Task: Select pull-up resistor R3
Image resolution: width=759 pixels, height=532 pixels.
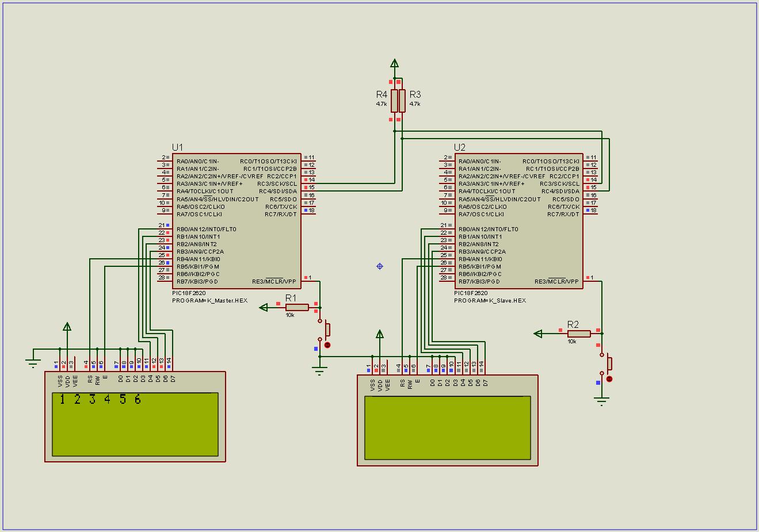Action: click(x=402, y=101)
